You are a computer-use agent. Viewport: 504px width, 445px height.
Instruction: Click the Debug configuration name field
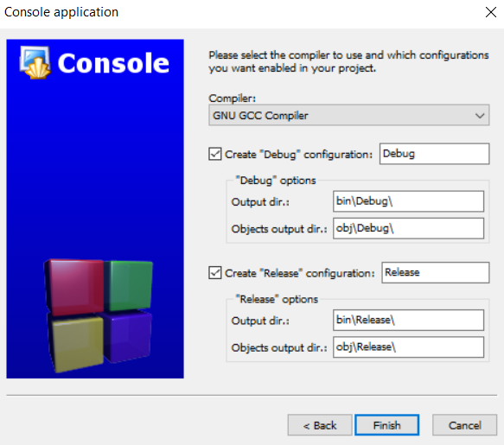click(x=434, y=154)
